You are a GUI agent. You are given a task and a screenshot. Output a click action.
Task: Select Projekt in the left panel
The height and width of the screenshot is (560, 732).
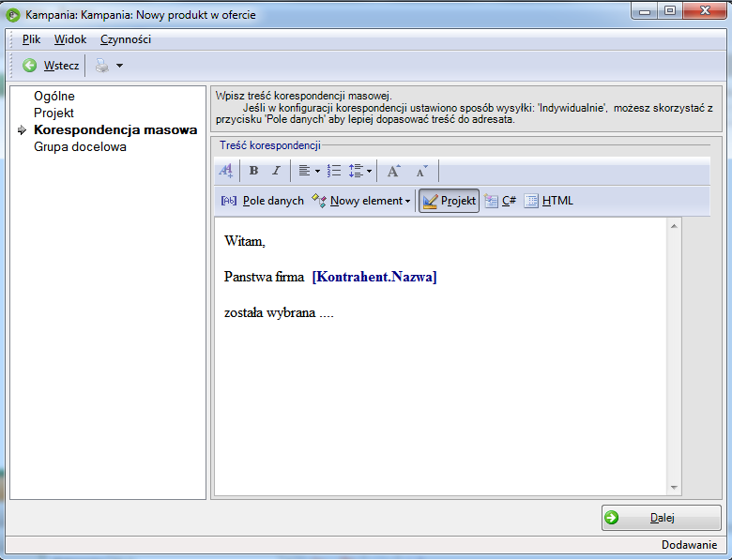[x=53, y=113]
